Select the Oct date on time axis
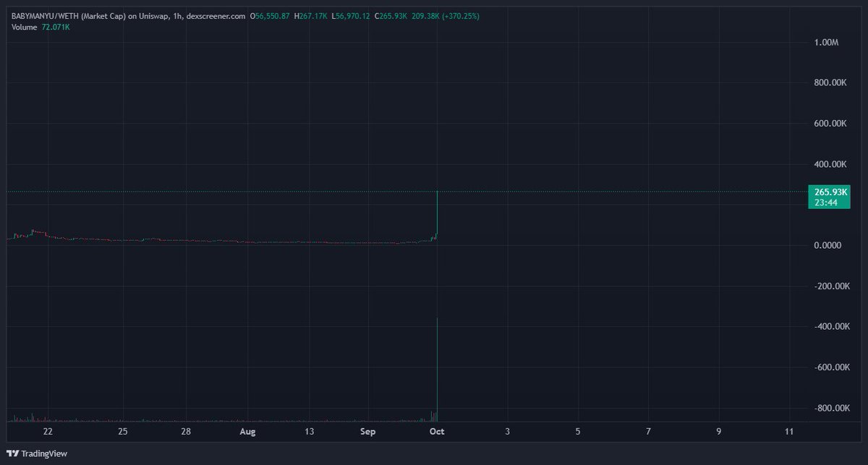Screen dimensions: 868x465 [436, 432]
